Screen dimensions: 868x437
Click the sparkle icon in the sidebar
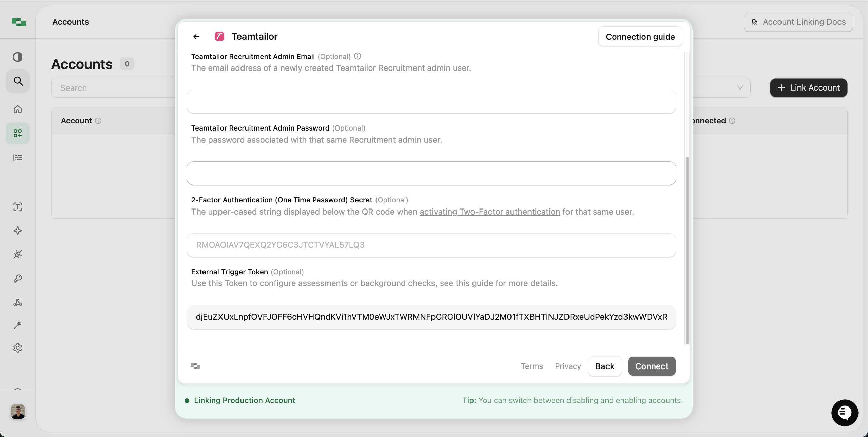click(x=18, y=231)
